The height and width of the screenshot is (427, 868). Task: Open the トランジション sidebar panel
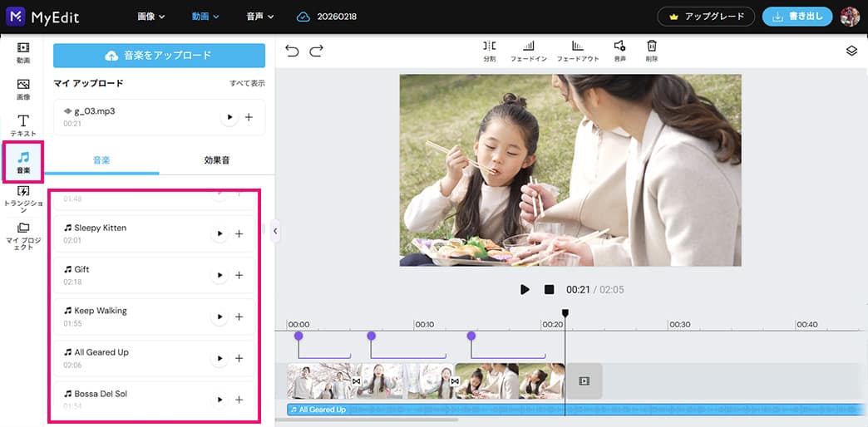tap(23, 200)
